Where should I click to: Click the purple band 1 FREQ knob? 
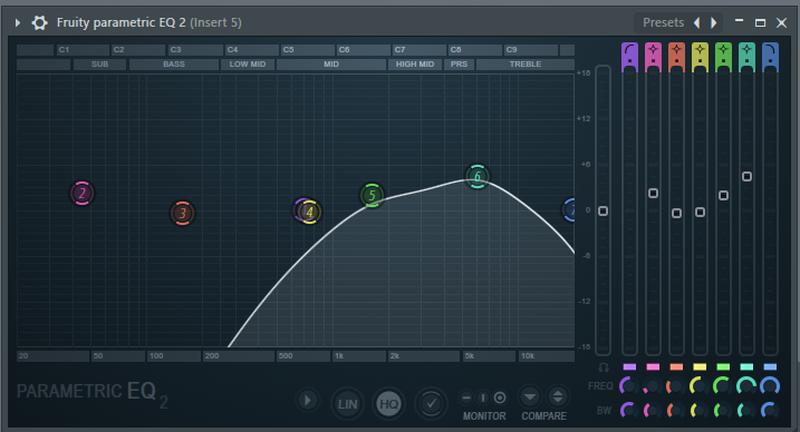(629, 386)
